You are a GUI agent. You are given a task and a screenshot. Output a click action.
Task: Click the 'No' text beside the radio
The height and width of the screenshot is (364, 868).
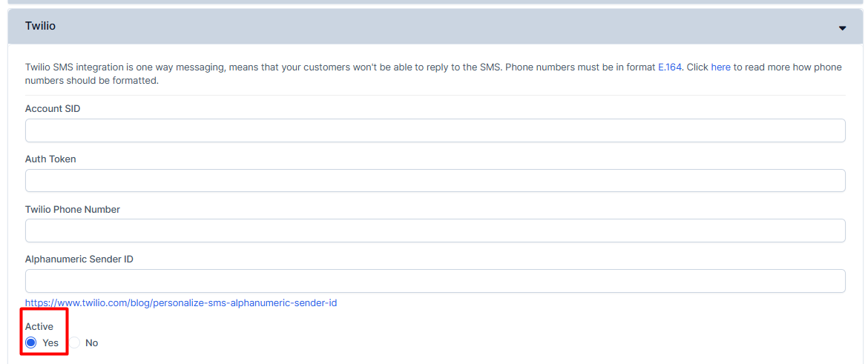[91, 343]
